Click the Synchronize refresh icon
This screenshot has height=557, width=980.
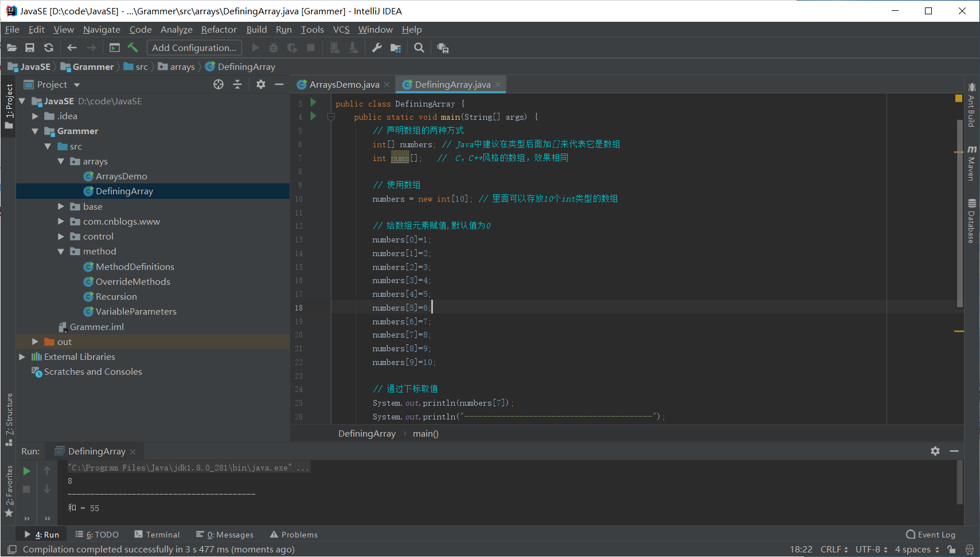tap(49, 48)
